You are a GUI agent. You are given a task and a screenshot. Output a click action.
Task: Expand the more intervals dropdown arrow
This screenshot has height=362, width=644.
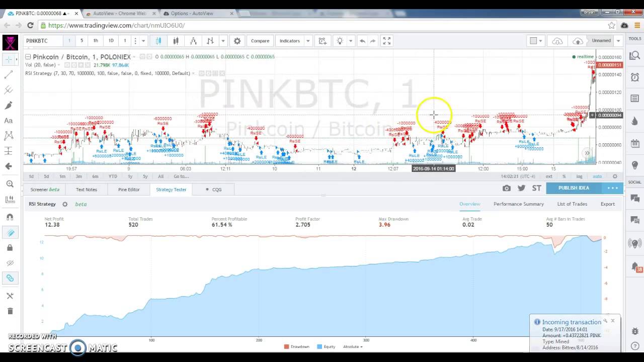click(x=143, y=41)
